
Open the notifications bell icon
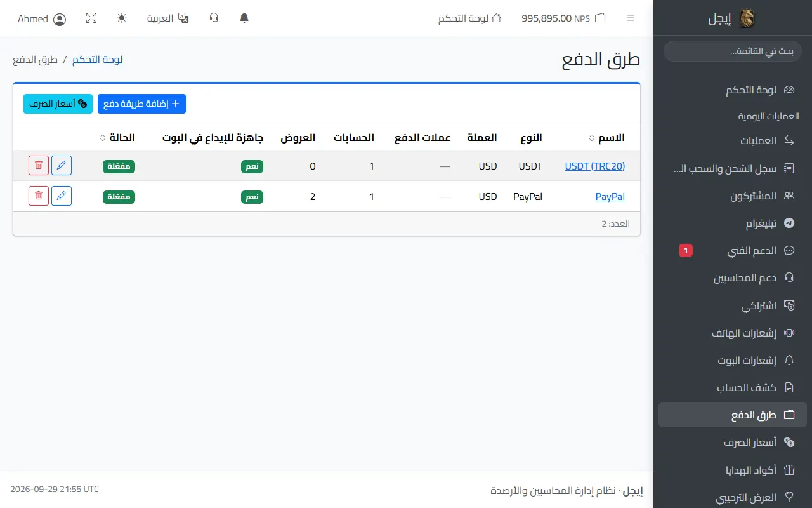tap(244, 18)
